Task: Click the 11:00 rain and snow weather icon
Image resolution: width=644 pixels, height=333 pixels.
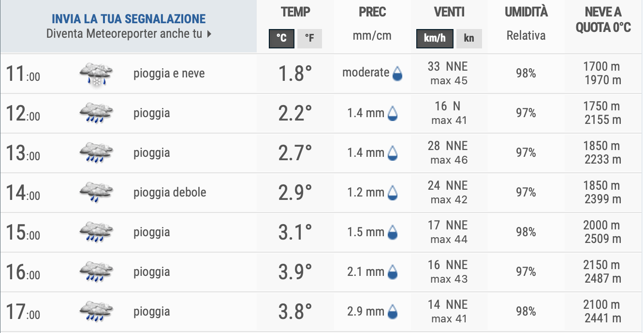Action: (x=96, y=74)
